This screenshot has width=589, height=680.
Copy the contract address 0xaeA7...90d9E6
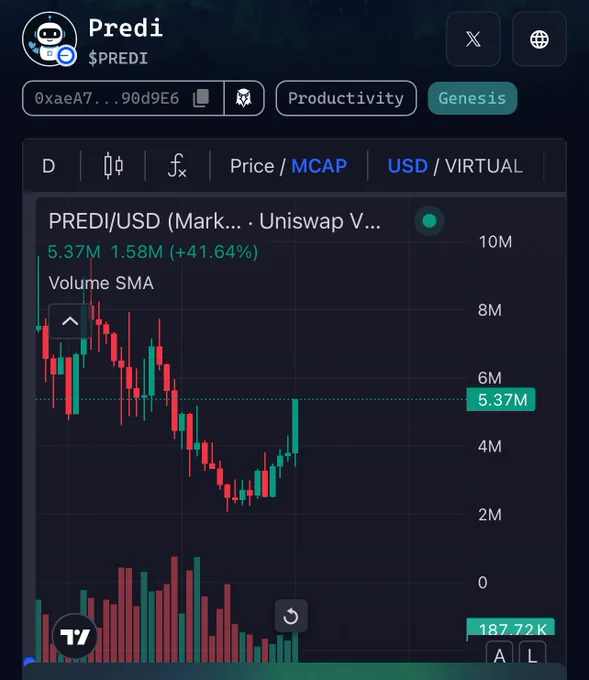pos(201,98)
